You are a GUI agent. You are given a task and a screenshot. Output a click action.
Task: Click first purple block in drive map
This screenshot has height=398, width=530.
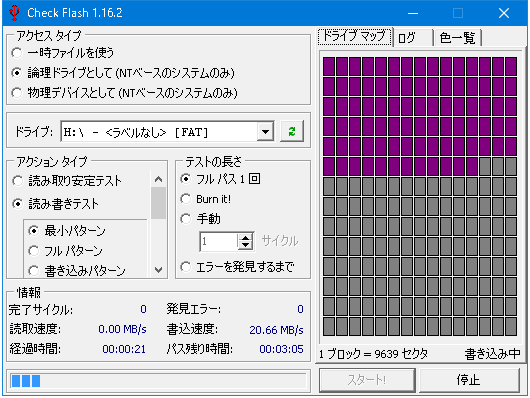329,66
